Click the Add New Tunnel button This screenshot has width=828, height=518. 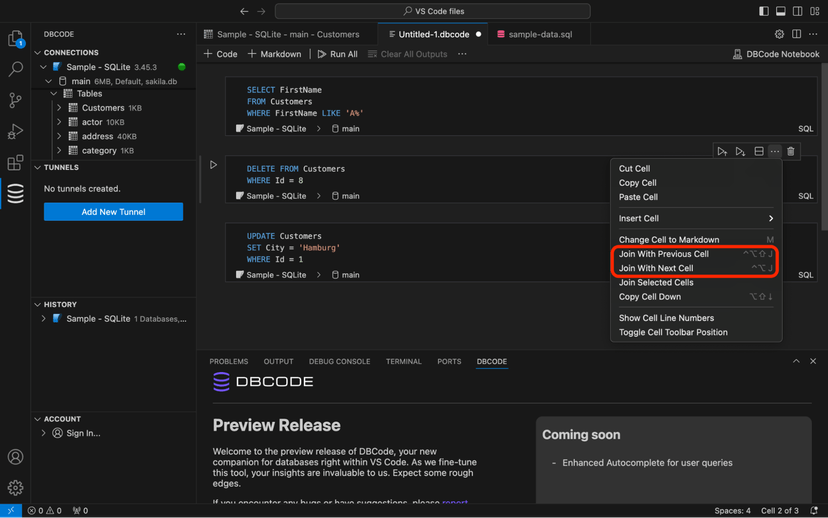click(114, 212)
